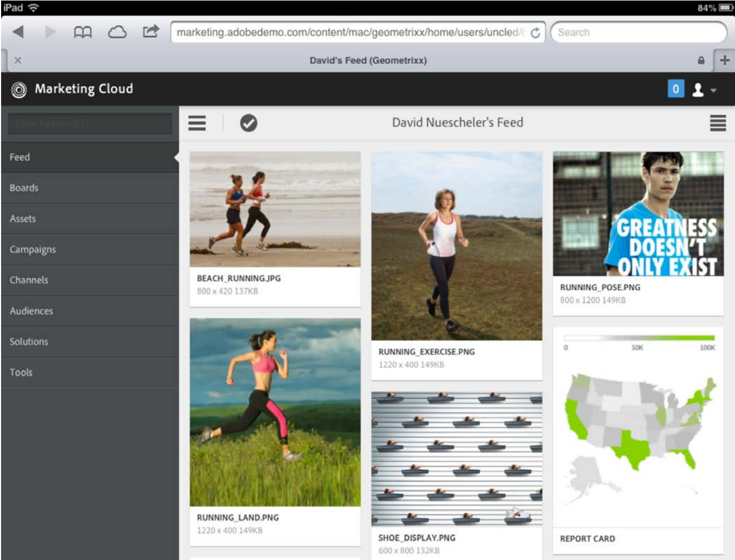Open the beach running photo thumbnail
The height and width of the screenshot is (560, 735).
tap(275, 209)
